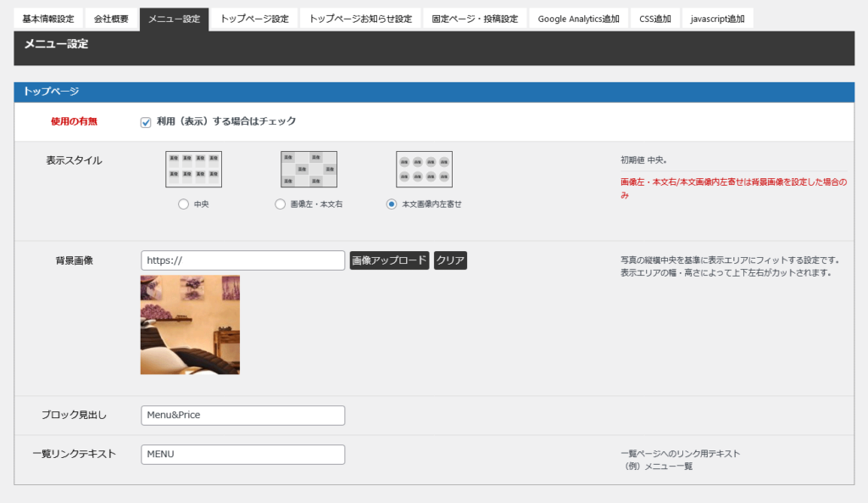Click the クリア button
This screenshot has height=503, width=868.
450,260
